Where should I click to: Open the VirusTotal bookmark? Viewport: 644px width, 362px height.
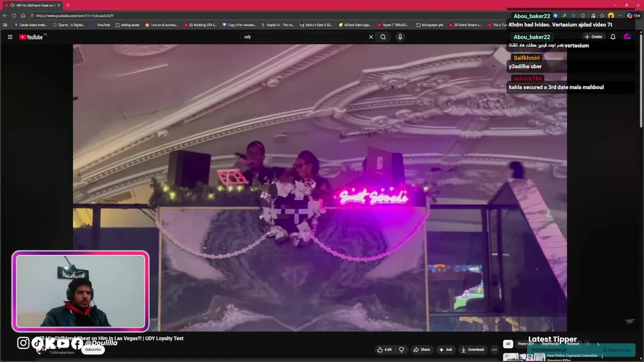pos(101,25)
